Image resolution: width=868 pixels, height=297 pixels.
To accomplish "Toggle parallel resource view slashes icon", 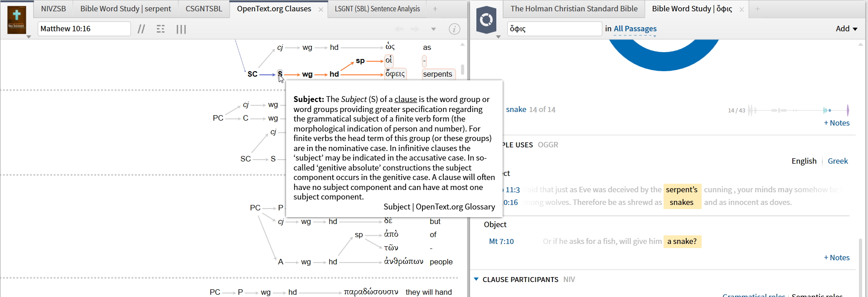I will tap(141, 29).
